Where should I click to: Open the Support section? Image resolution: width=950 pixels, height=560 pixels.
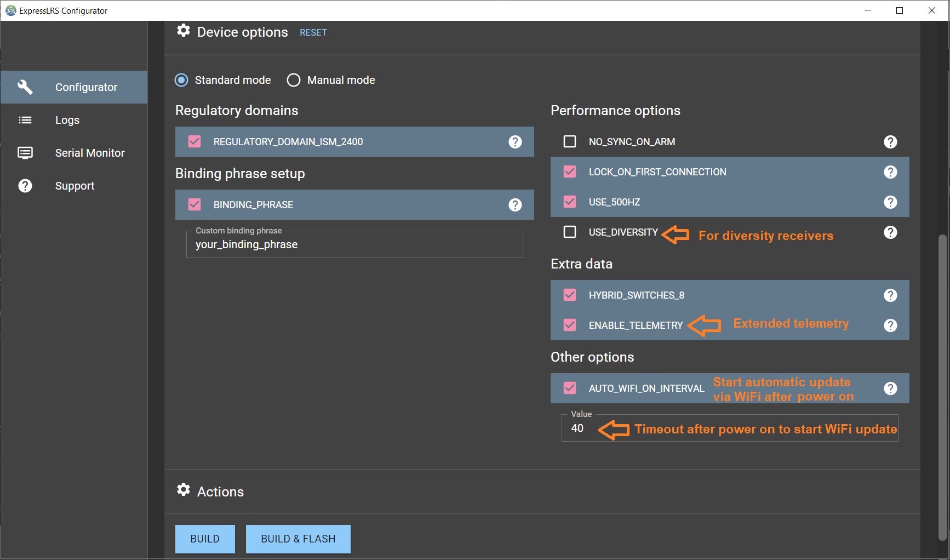74,186
